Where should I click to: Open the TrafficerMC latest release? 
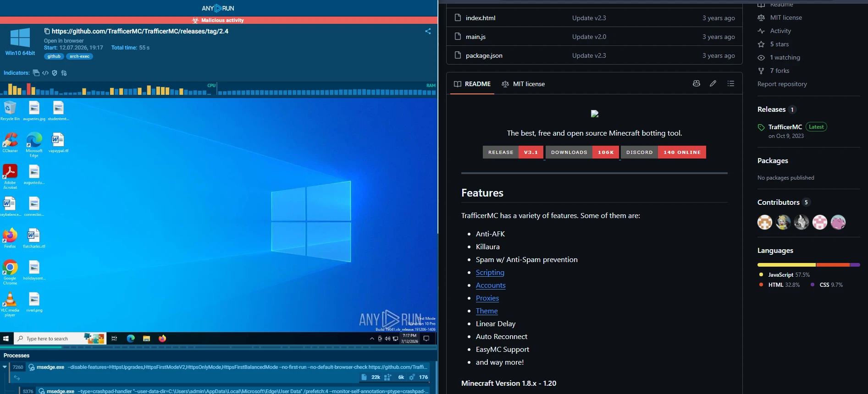785,127
